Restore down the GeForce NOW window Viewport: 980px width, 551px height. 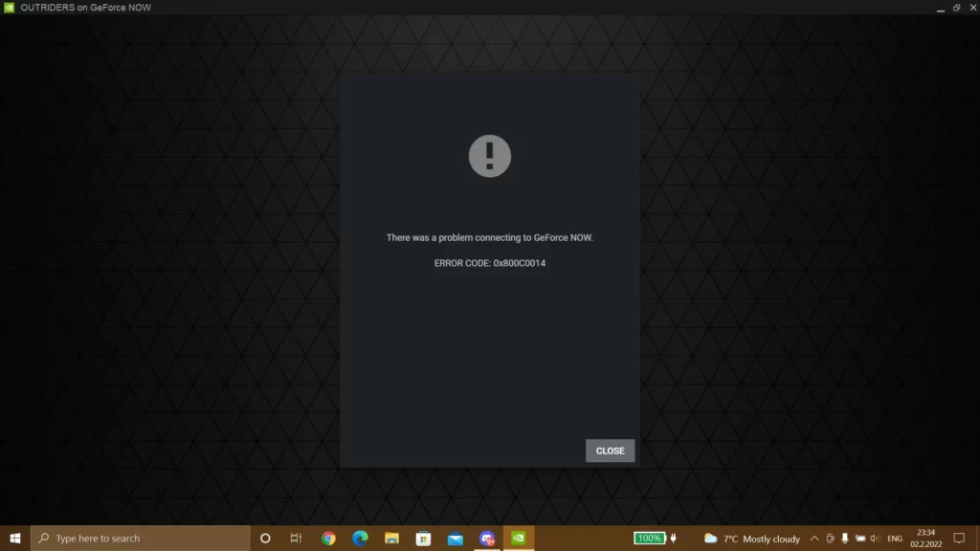click(957, 8)
